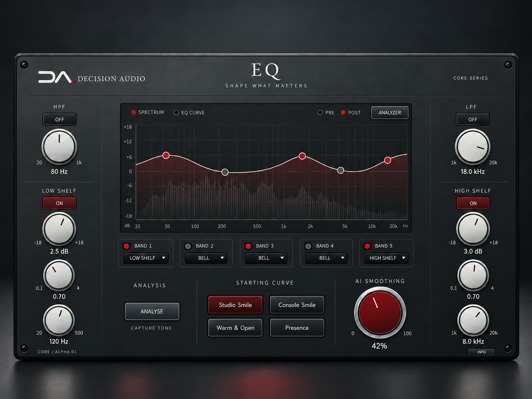Click the Low Shelf gain knob
Screen dimensions: 532x399
coord(59,229)
